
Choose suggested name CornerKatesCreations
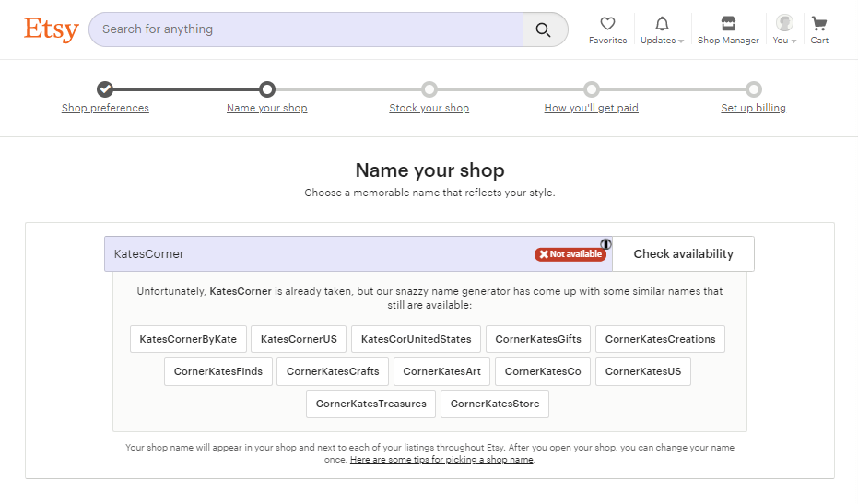pyautogui.click(x=660, y=339)
